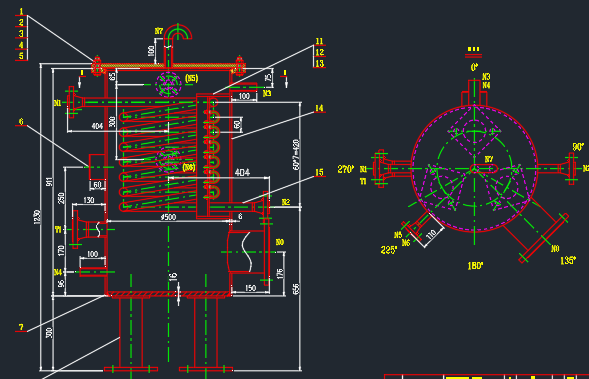The height and width of the screenshot is (379, 589).
Task: Click the '96' vertical dimension text
Action: point(61,283)
